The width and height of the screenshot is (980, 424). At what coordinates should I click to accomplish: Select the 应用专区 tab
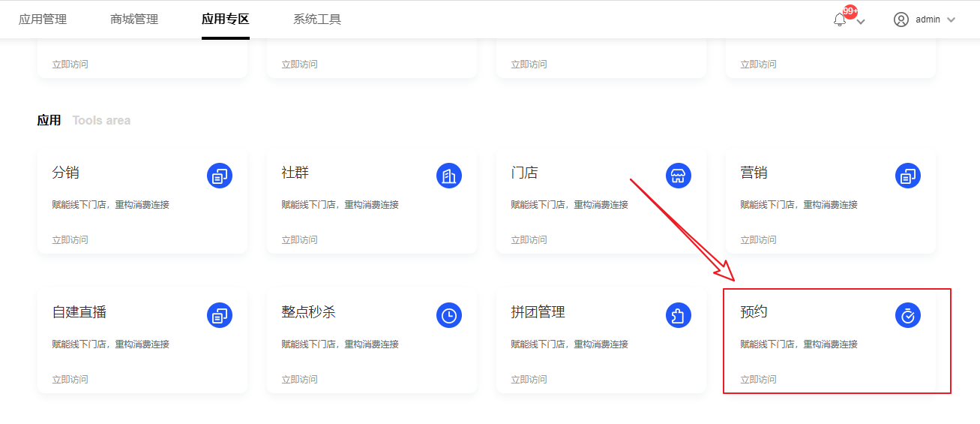tap(226, 20)
